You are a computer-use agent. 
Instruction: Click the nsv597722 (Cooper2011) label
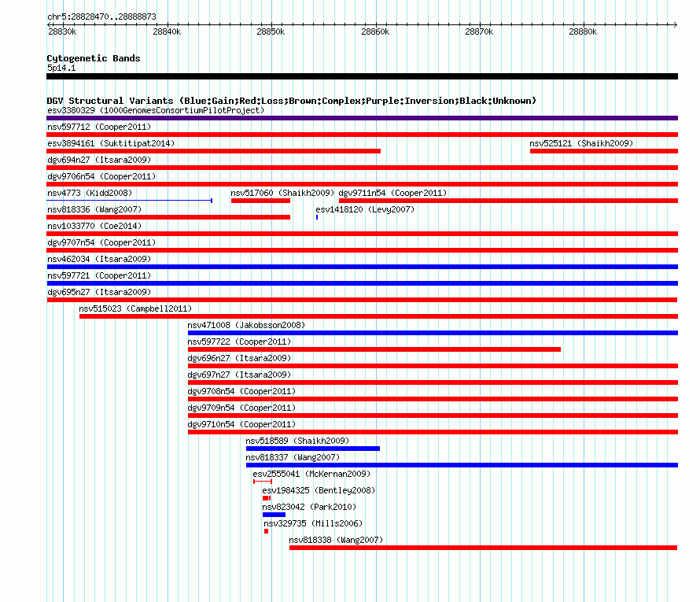239,342
